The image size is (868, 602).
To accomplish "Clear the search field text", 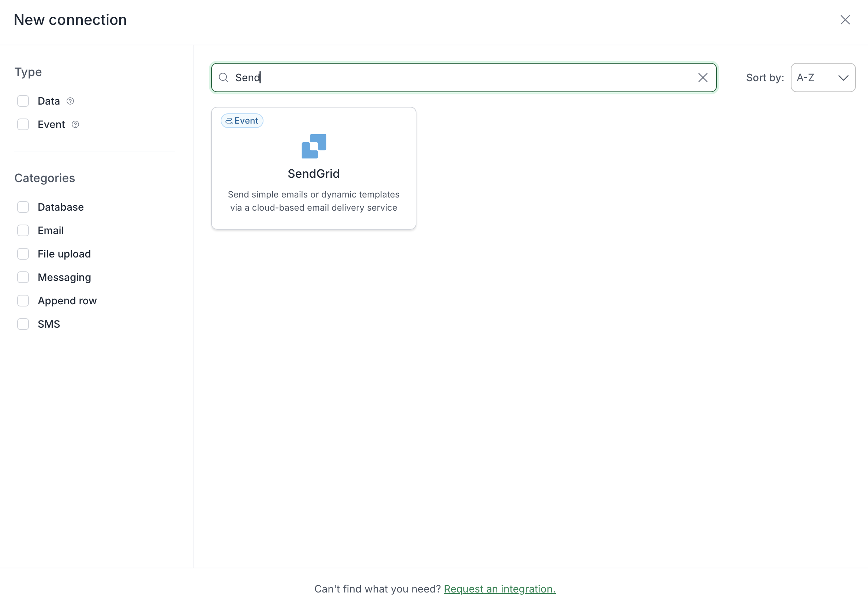I will (702, 78).
